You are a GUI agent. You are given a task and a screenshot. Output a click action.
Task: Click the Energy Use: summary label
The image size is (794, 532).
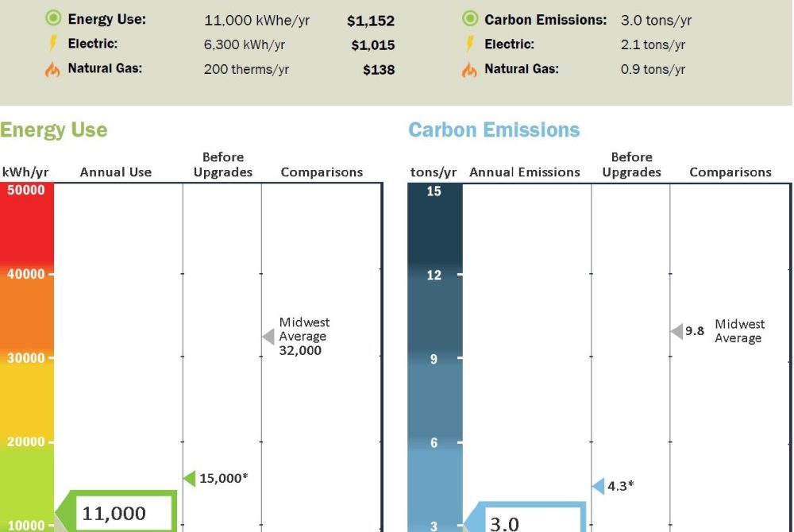[107, 19]
